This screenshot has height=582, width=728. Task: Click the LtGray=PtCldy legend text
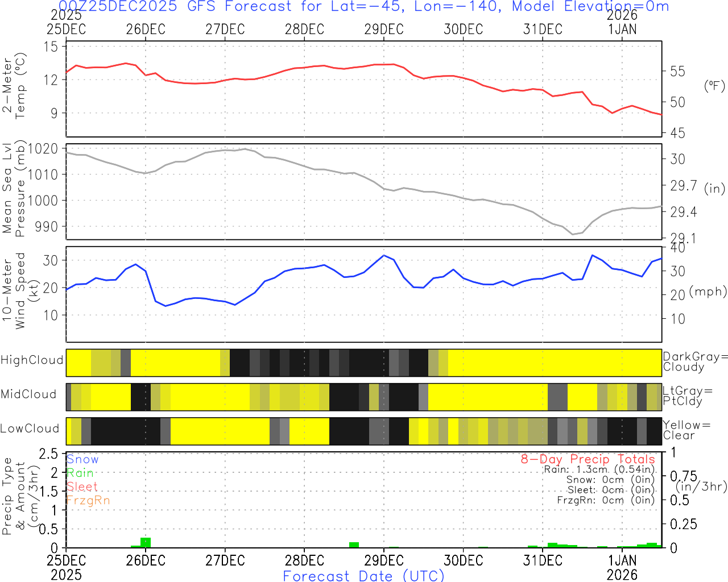click(x=687, y=396)
